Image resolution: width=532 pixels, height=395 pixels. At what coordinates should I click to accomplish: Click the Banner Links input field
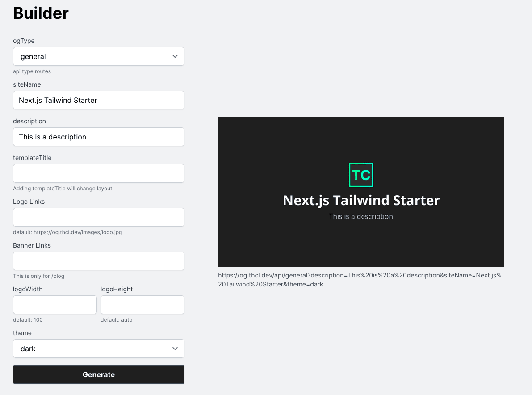(x=98, y=261)
